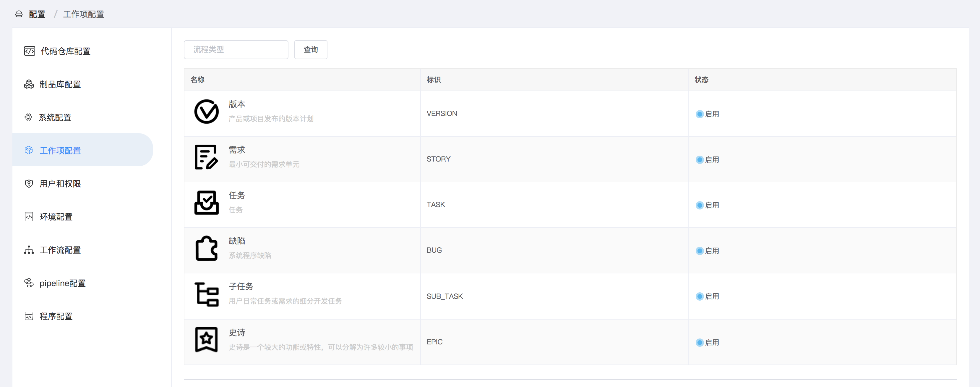Screen dimensions: 980x387
Task: Go to 工作流配置 in the sidebar
Action: 60,250
